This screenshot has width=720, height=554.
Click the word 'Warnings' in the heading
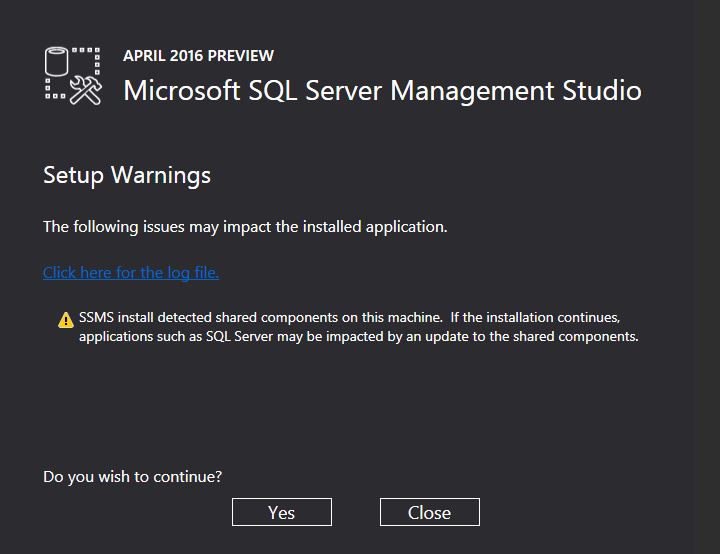(161, 175)
